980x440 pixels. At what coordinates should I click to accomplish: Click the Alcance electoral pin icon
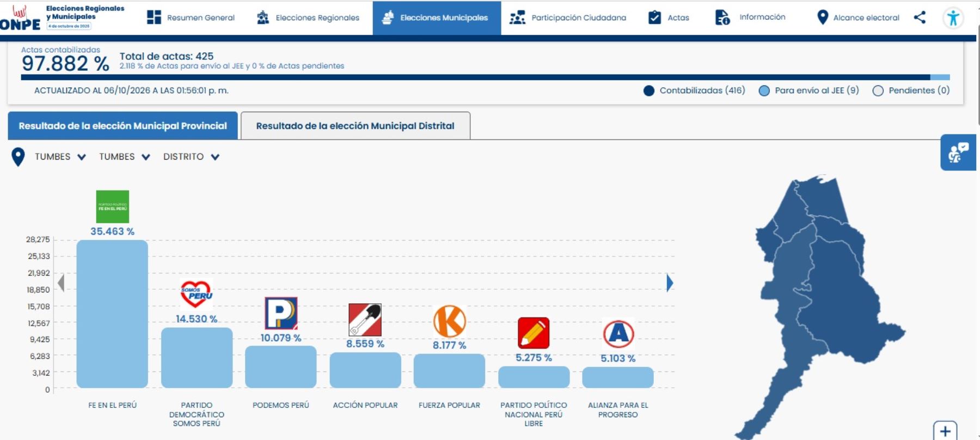pyautogui.click(x=823, y=17)
